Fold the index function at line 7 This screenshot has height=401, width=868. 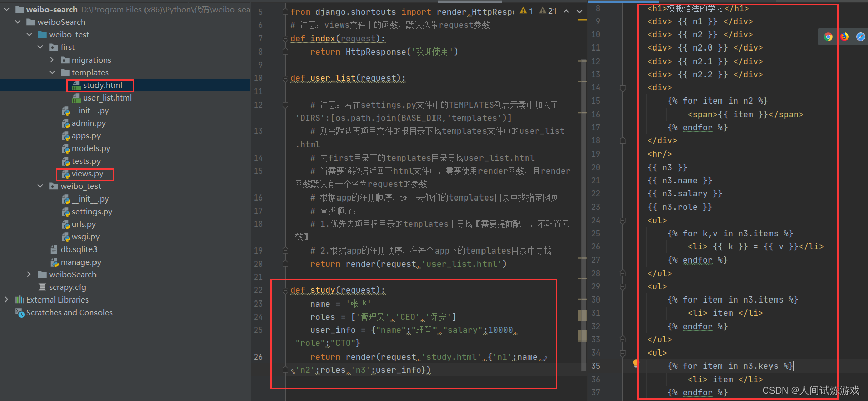[285, 39]
